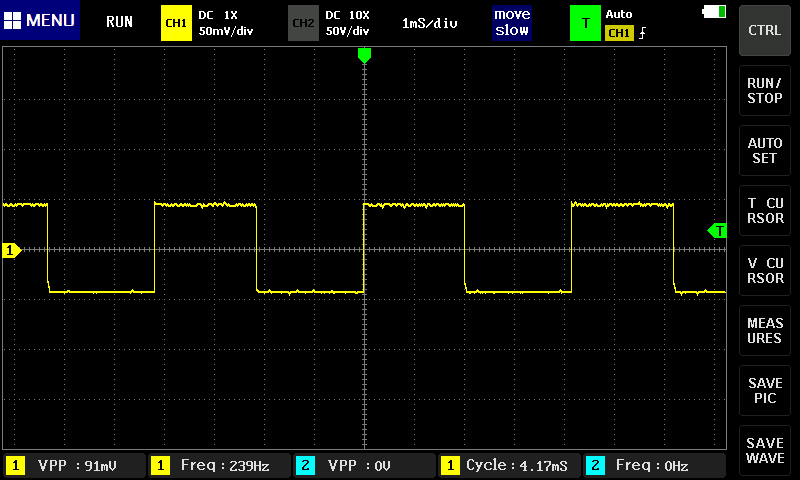
Task: Tap the 1mS/div timebase setting
Action: click(430, 23)
